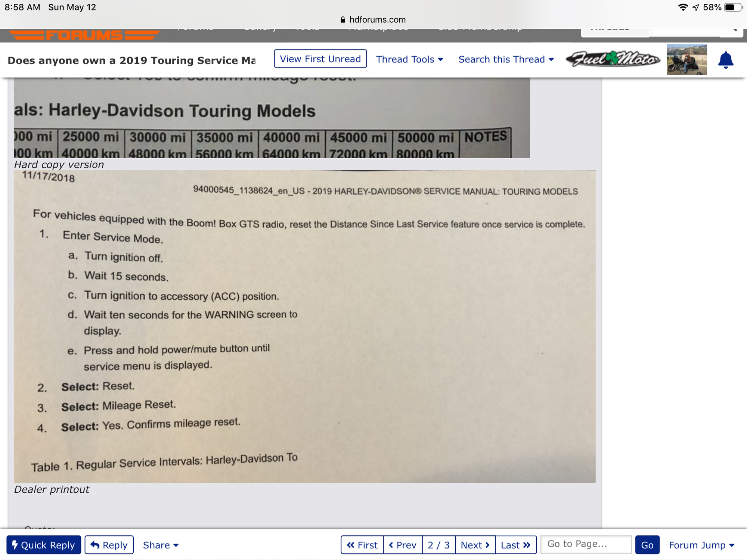
Task: Go to Next page
Action: coord(475,545)
